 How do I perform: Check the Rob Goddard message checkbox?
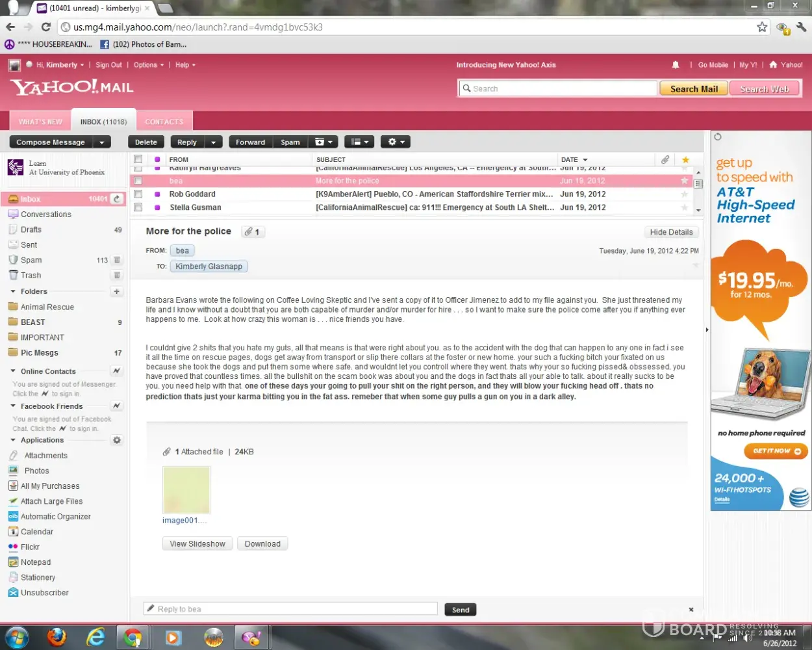138,194
